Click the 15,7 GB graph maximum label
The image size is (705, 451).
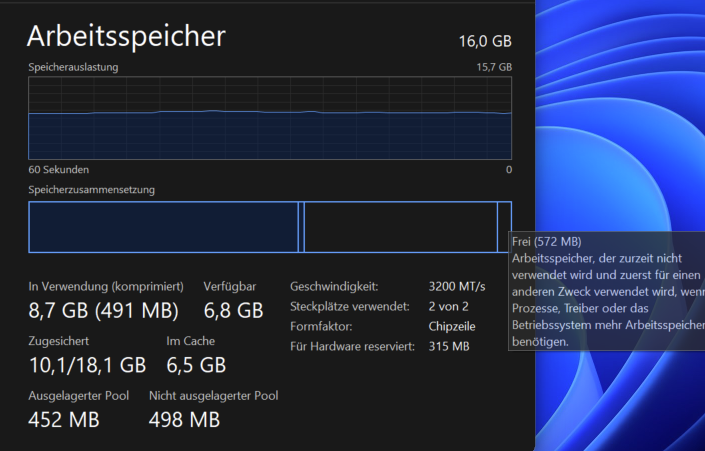tap(494, 67)
